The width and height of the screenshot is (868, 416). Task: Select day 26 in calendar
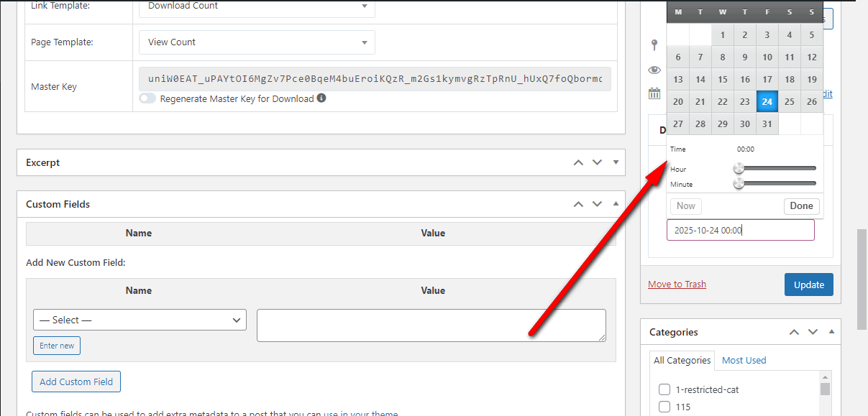(x=812, y=102)
